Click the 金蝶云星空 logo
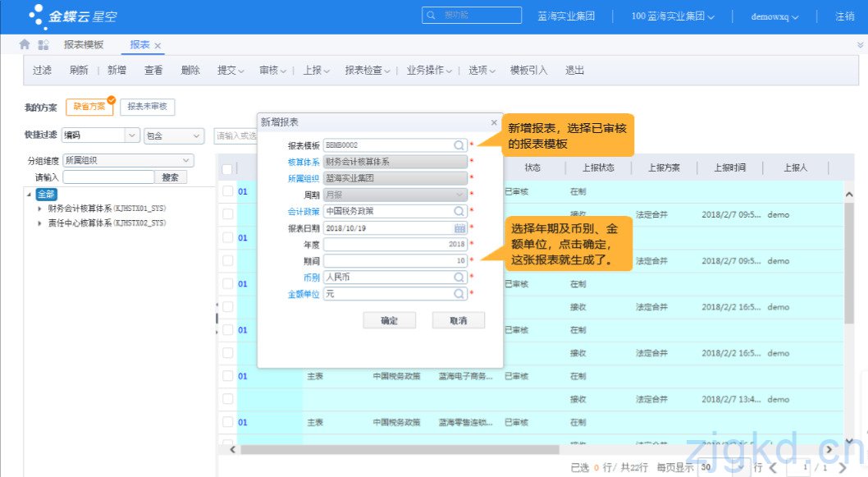The height and width of the screenshot is (477, 868). tap(74, 16)
